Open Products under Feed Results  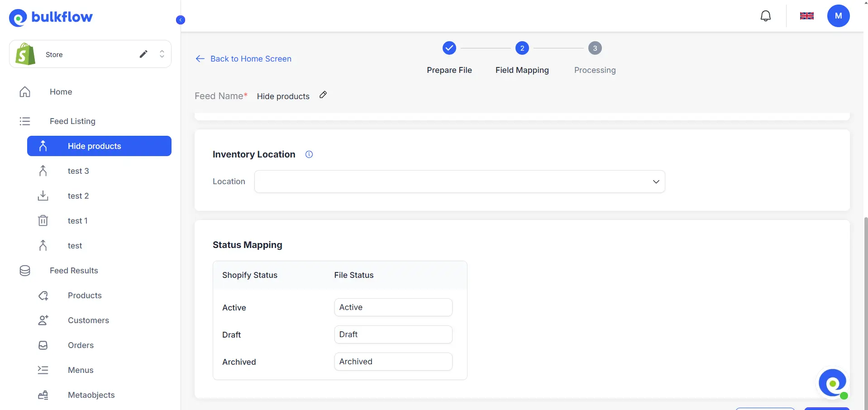(84, 295)
